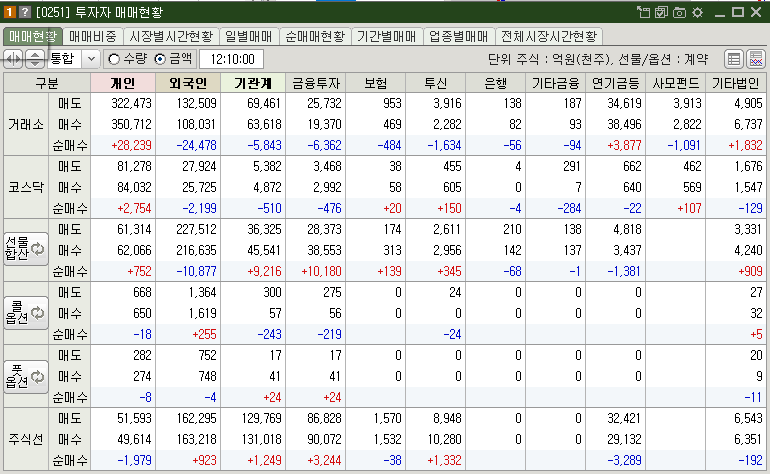Select the 수량 radio button
Screen dimensions: 770x474
[114, 59]
